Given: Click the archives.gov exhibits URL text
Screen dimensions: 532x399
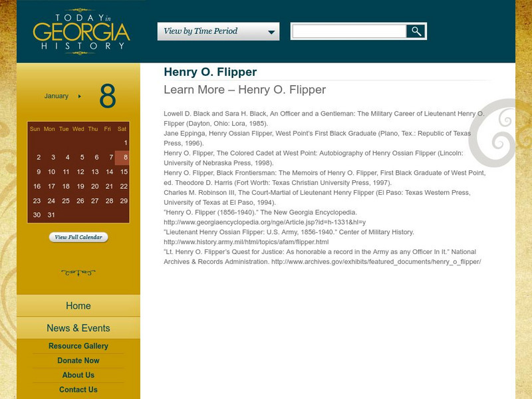Looking at the screenshot, I should click(376, 262).
